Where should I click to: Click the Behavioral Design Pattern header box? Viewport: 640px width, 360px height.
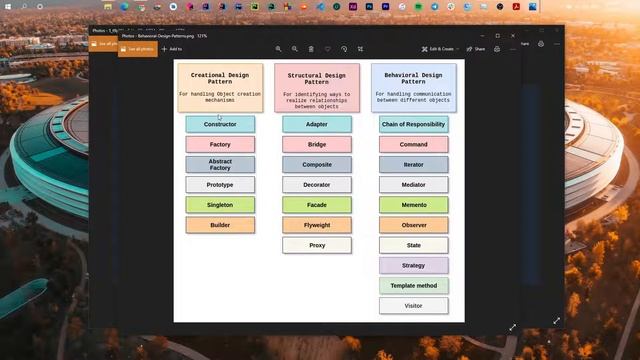[413, 87]
